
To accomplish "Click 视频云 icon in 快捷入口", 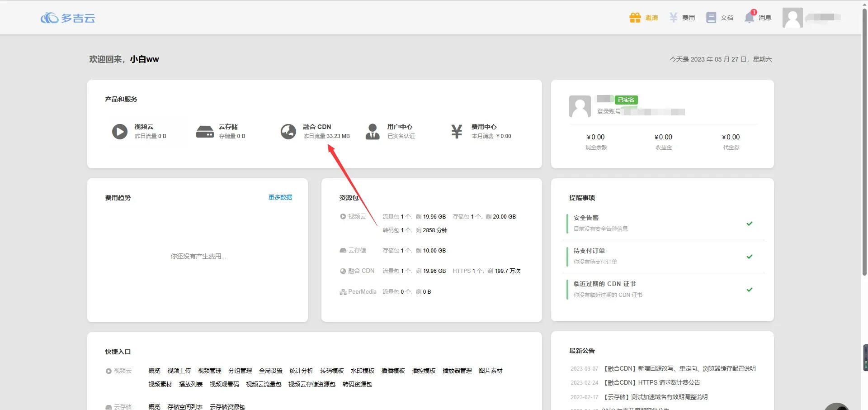I will point(108,371).
